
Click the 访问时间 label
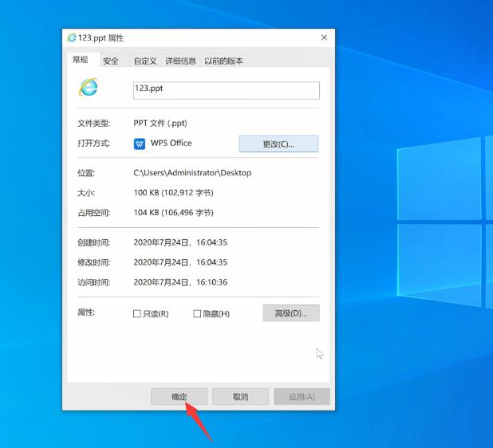(x=93, y=282)
